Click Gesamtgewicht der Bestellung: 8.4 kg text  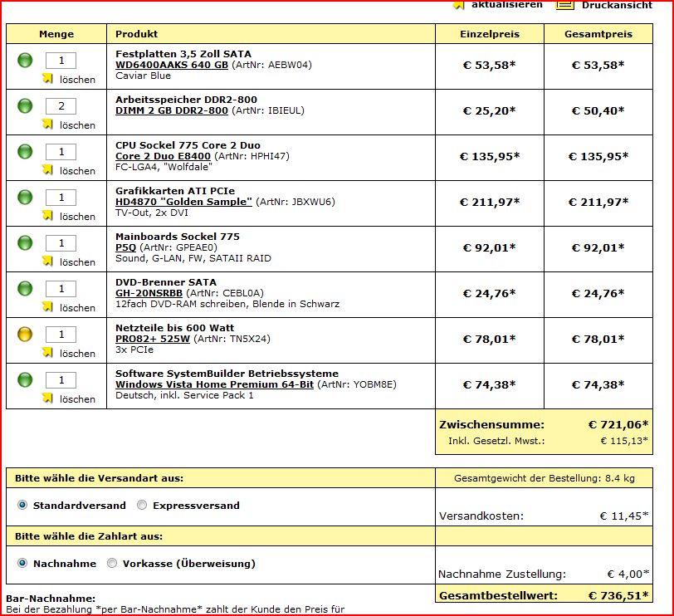click(545, 478)
